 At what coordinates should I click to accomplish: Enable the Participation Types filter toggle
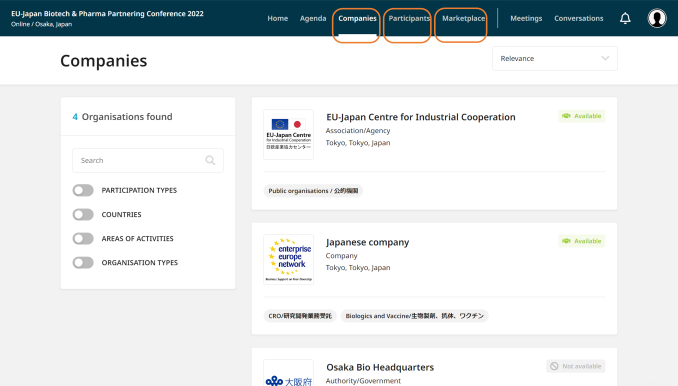point(83,190)
